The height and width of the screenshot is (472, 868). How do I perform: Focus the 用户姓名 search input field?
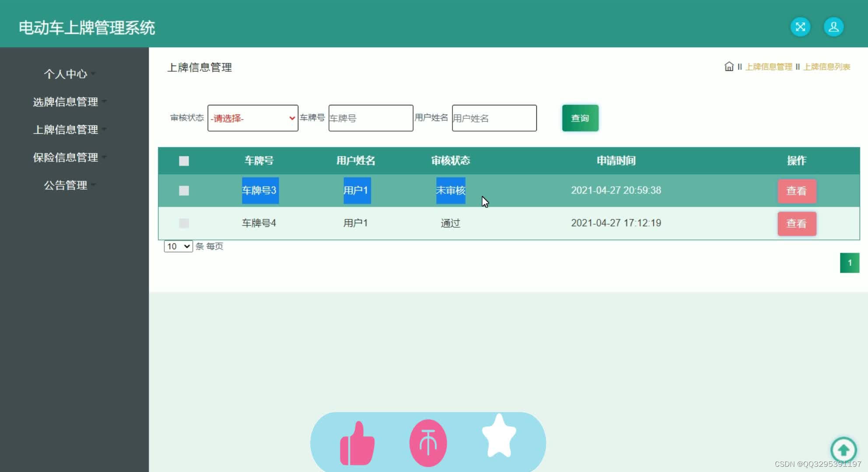coord(494,118)
